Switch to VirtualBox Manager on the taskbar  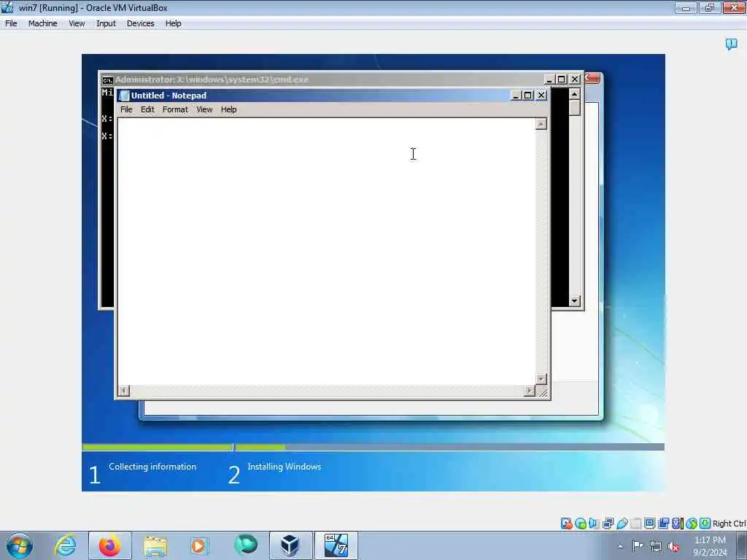pyautogui.click(x=290, y=545)
